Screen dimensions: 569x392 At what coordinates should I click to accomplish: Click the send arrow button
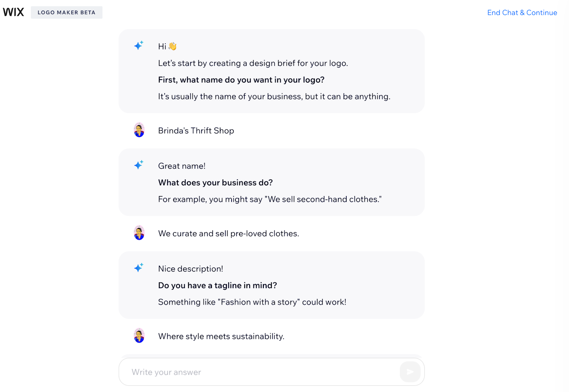click(410, 372)
